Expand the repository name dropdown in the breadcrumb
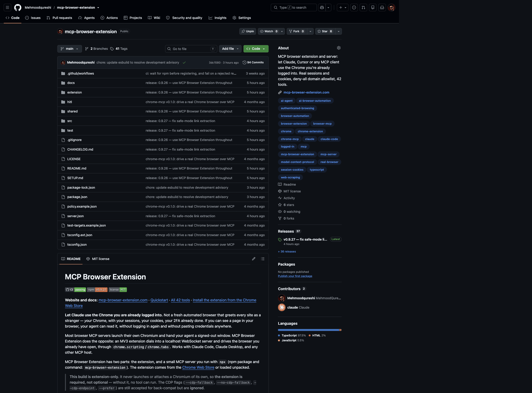 coord(98,8)
